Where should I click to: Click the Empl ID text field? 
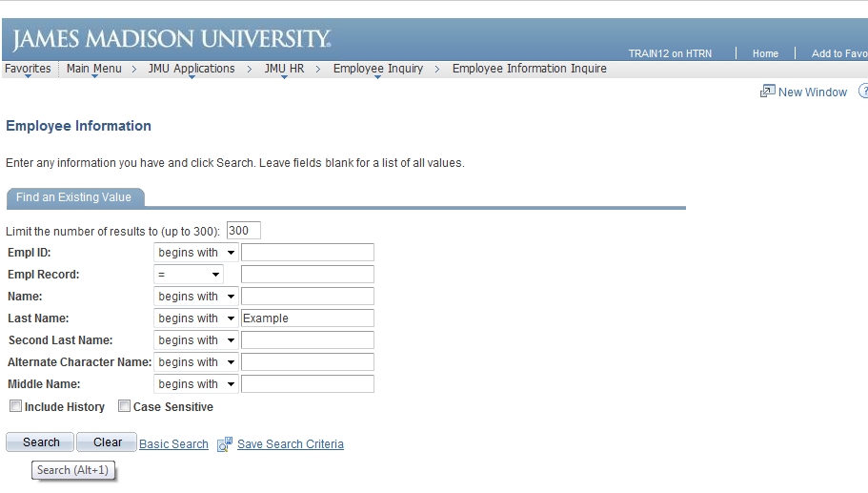(x=307, y=253)
